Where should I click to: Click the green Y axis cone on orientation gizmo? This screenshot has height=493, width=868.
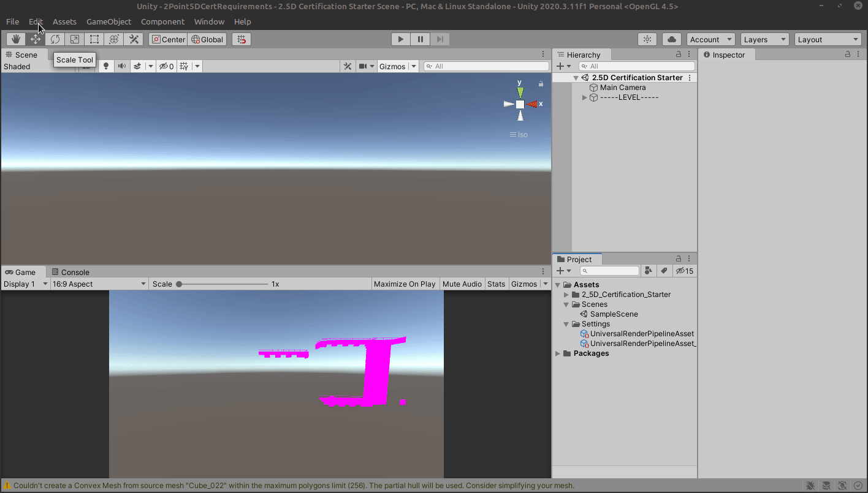(520, 92)
